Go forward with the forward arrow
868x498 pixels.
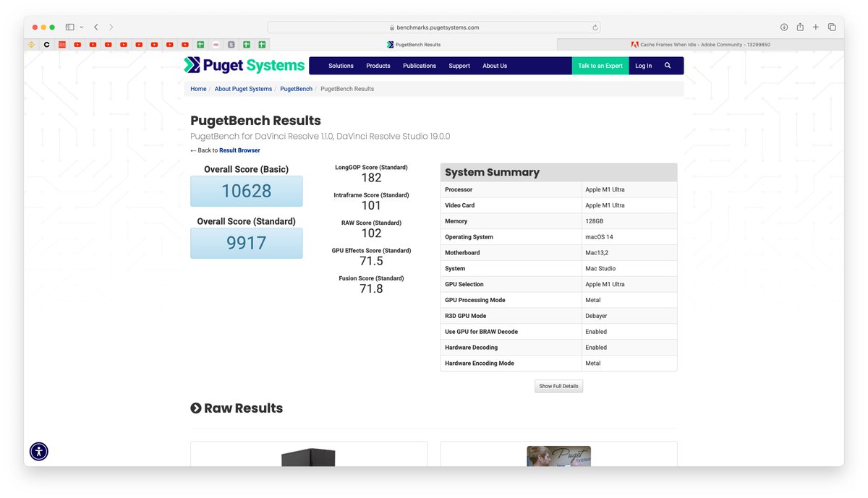point(111,27)
